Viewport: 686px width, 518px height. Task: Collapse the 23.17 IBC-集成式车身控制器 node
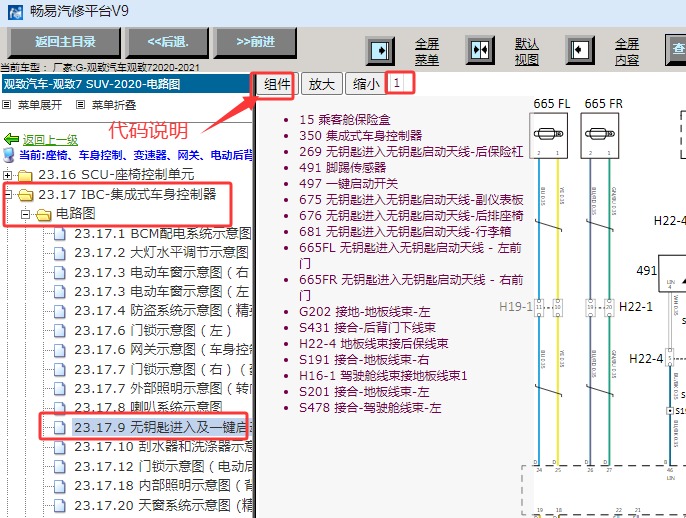pos(7,195)
